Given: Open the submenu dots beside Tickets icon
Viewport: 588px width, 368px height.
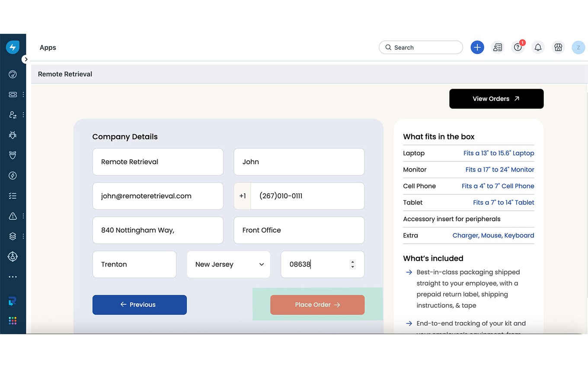Looking at the screenshot, I should tap(23, 94).
